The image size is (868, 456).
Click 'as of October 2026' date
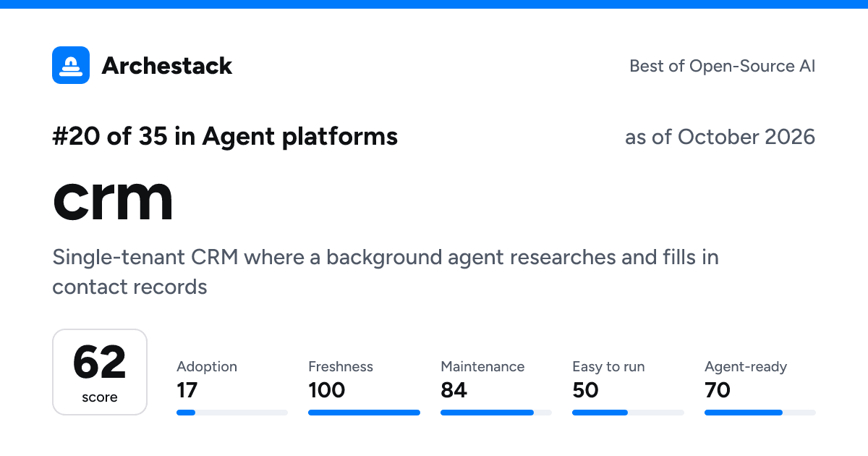(720, 137)
